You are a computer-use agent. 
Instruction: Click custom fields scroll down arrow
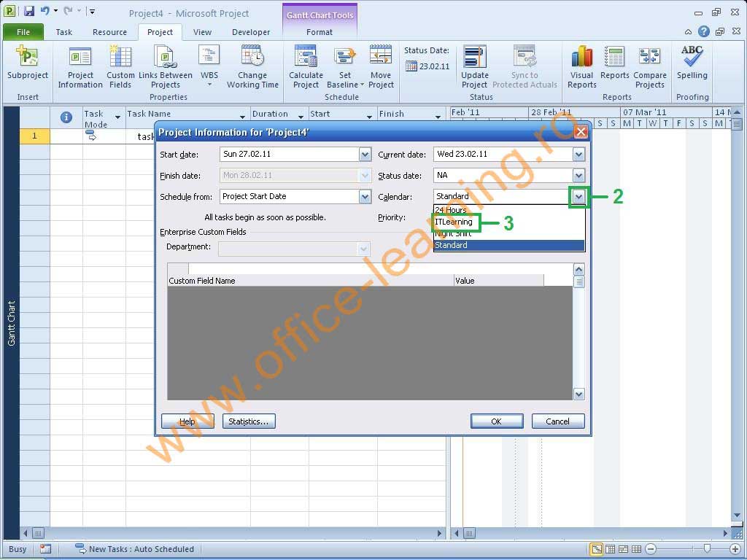pyautogui.click(x=578, y=394)
